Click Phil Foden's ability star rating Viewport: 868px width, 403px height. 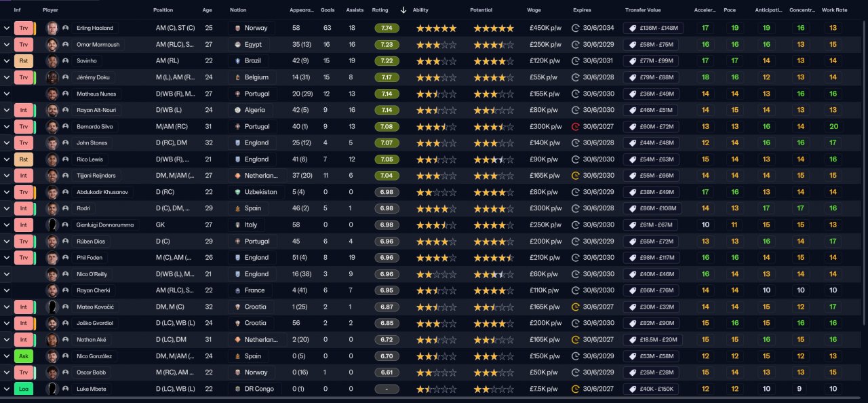click(437, 258)
